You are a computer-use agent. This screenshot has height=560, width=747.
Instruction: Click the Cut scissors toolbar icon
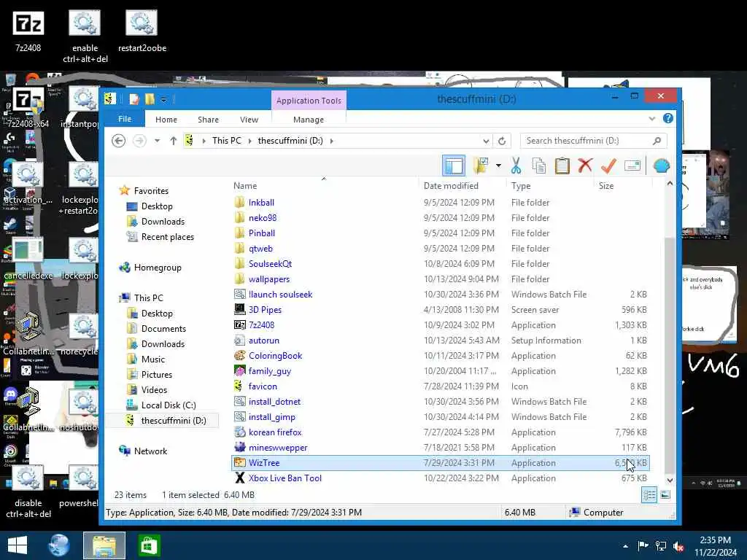516,166
